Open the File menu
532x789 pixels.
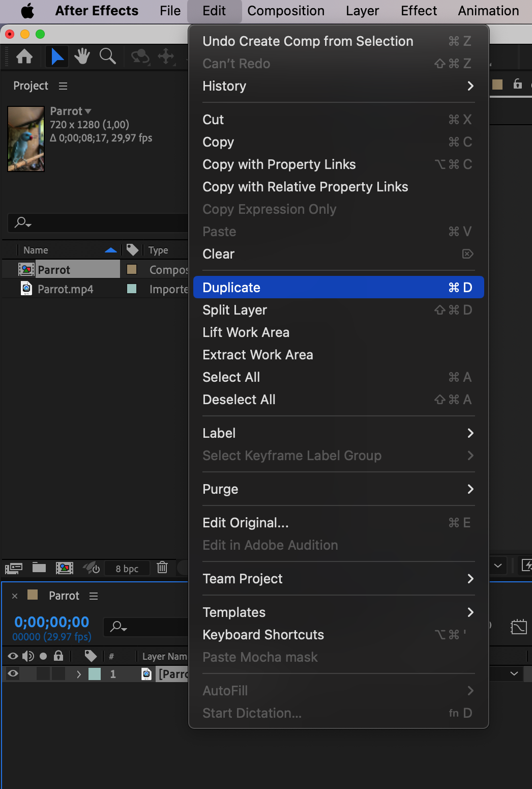click(x=170, y=11)
